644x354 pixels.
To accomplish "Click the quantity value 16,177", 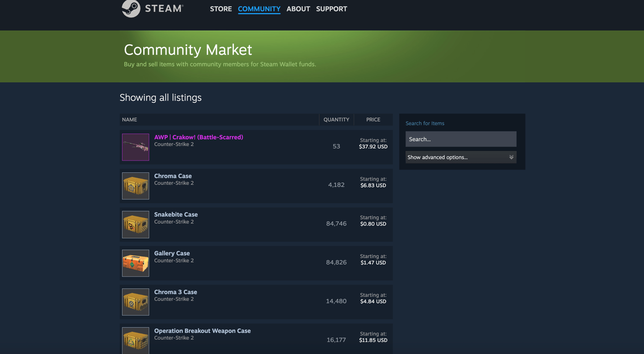I will coord(336,340).
